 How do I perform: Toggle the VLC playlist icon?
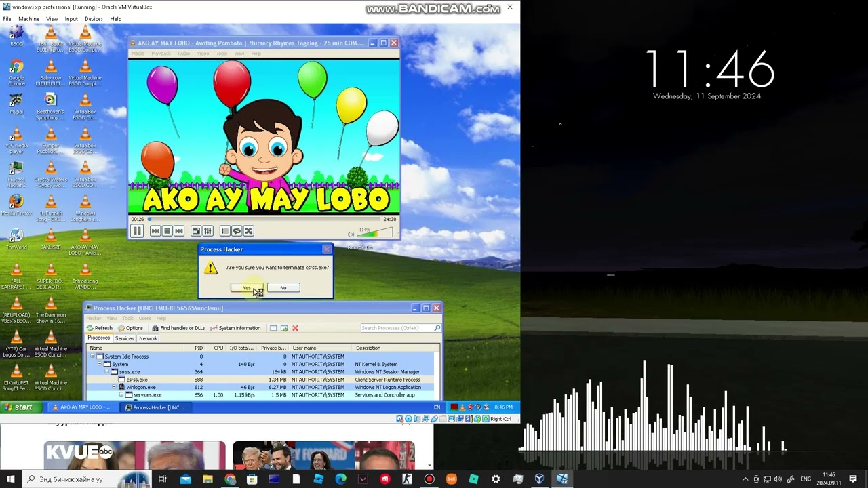pos(225,231)
